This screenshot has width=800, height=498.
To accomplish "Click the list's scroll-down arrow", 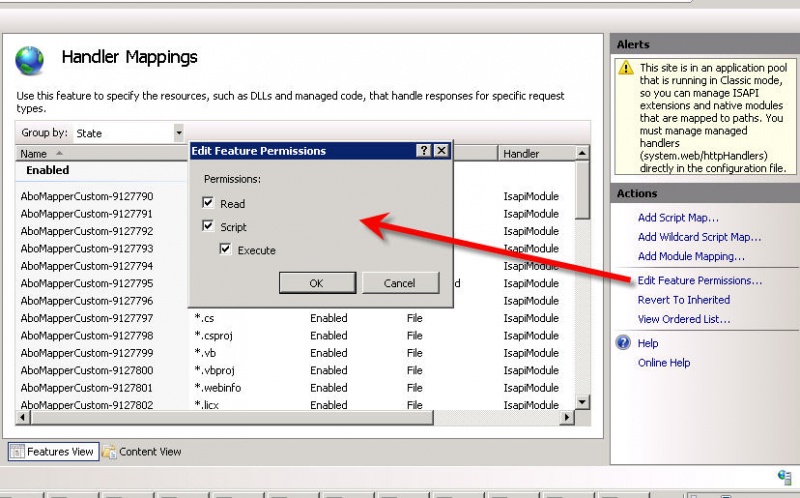I will [x=582, y=402].
